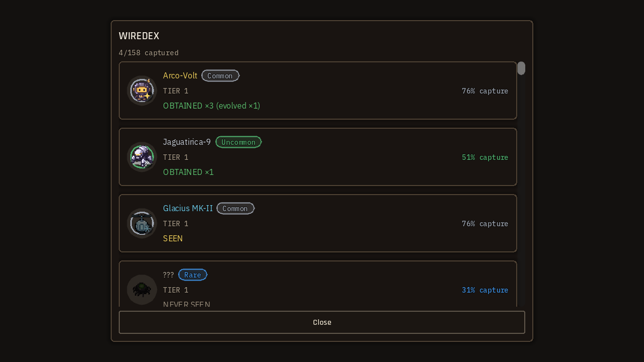Viewport: 644px width, 362px height.
Task: Click the Common badge beside Glacius MK-II
Action: [235, 209]
